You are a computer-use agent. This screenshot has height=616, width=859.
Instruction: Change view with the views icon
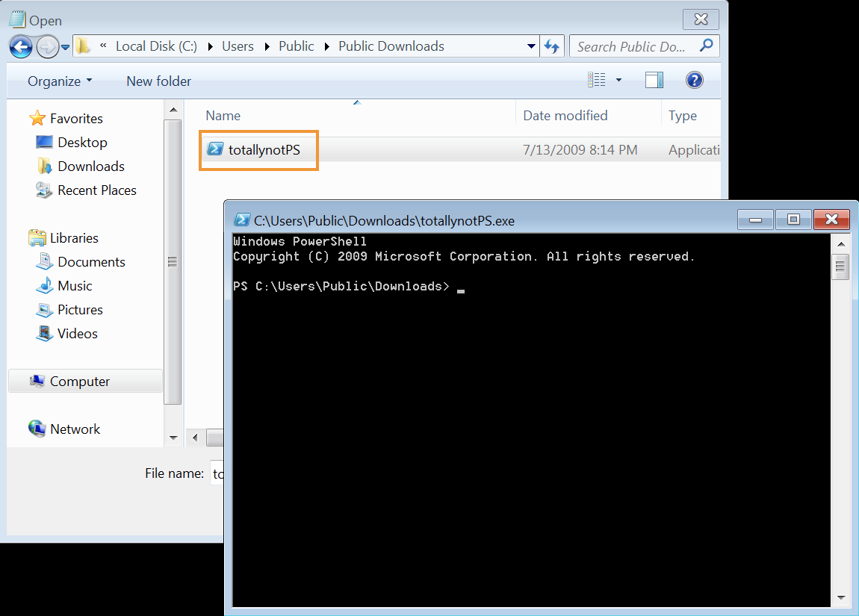click(x=597, y=80)
